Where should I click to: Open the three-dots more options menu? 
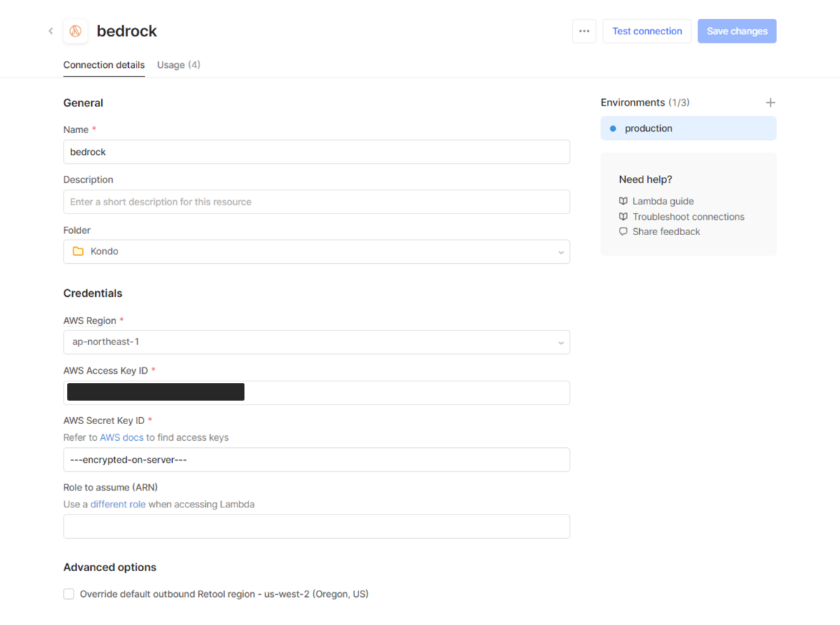point(584,31)
